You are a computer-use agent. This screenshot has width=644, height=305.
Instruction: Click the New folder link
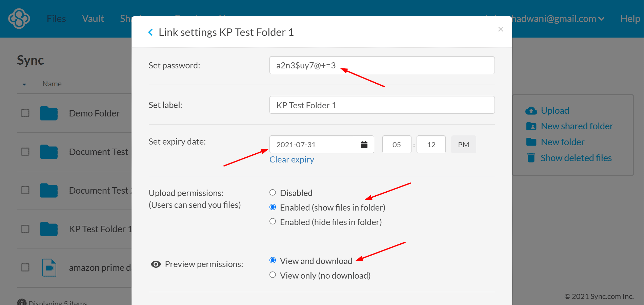pos(562,142)
